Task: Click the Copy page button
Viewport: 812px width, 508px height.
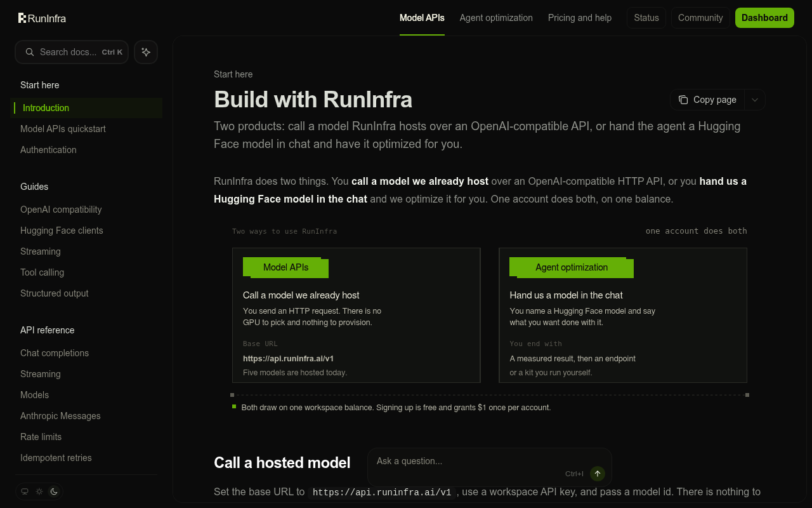Action: click(x=708, y=100)
